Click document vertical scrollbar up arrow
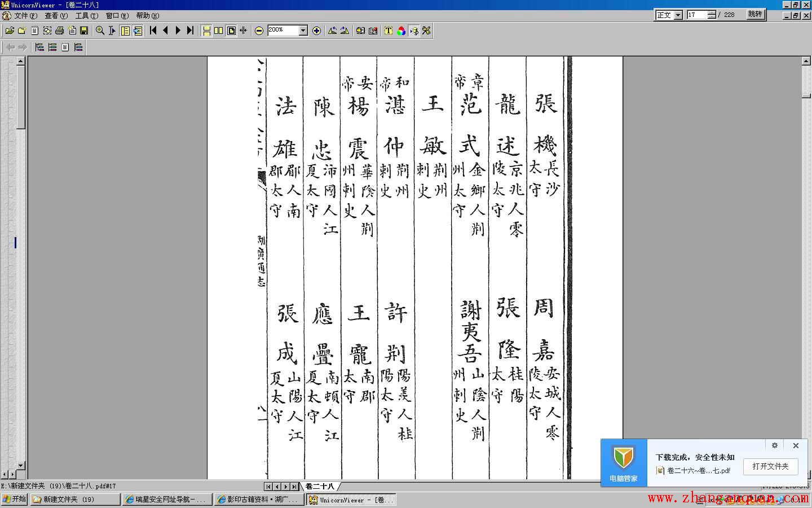This screenshot has width=812, height=508. [806, 60]
